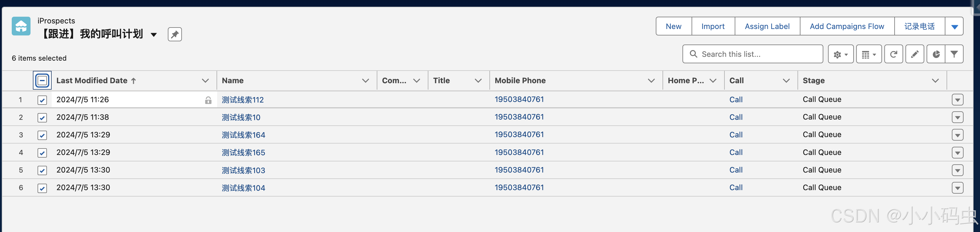Image resolution: width=980 pixels, height=232 pixels.
Task: Open Last Modified Date column menu
Action: pos(205,81)
